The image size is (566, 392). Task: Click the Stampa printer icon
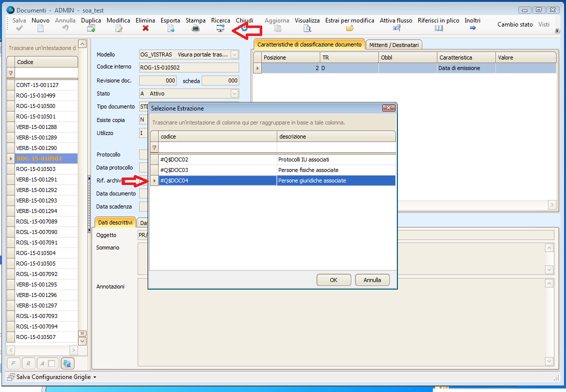(x=196, y=28)
